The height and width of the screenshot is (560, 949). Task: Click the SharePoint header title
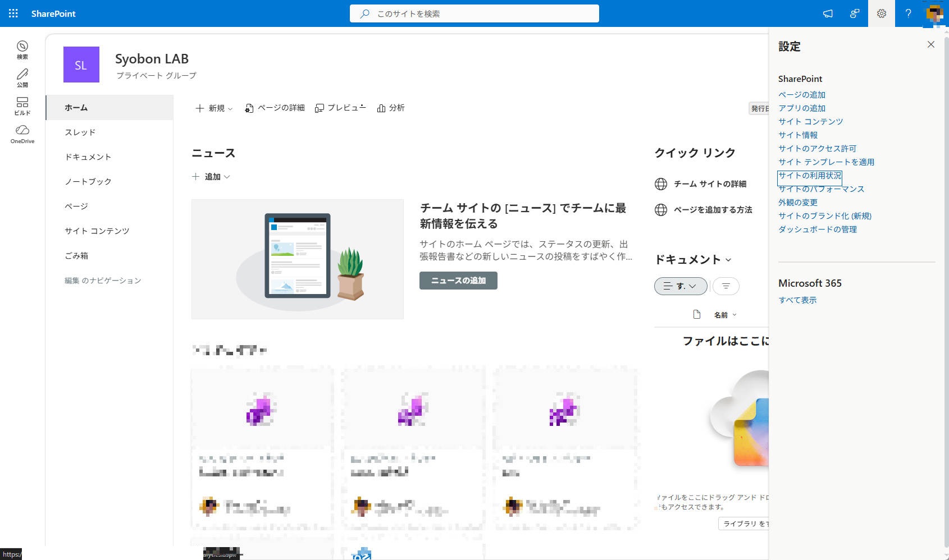tap(53, 13)
